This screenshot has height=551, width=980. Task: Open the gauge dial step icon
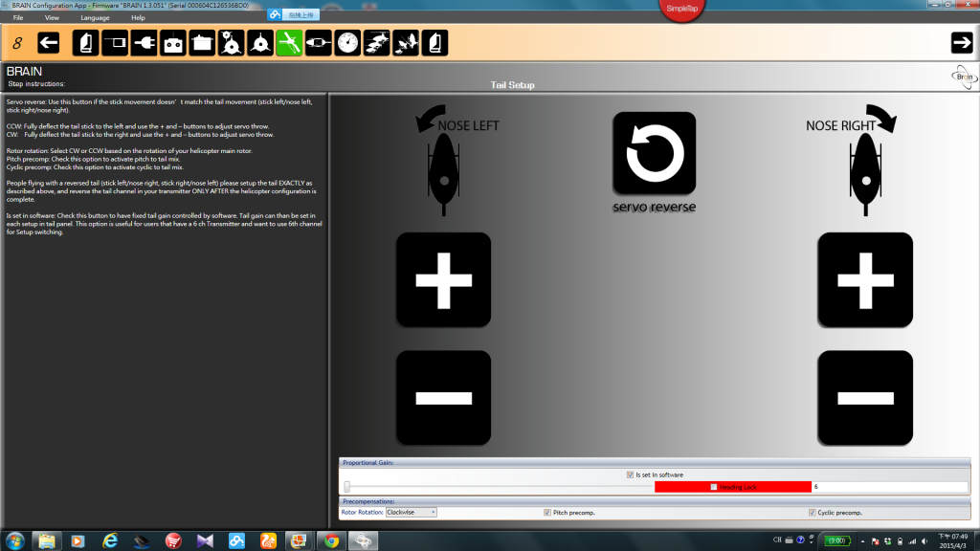pos(347,43)
